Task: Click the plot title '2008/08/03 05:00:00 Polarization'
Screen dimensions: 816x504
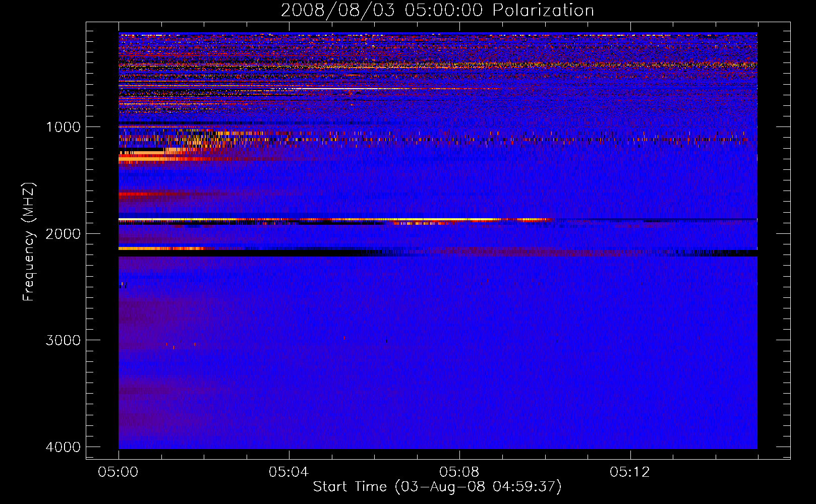Action: 437,10
